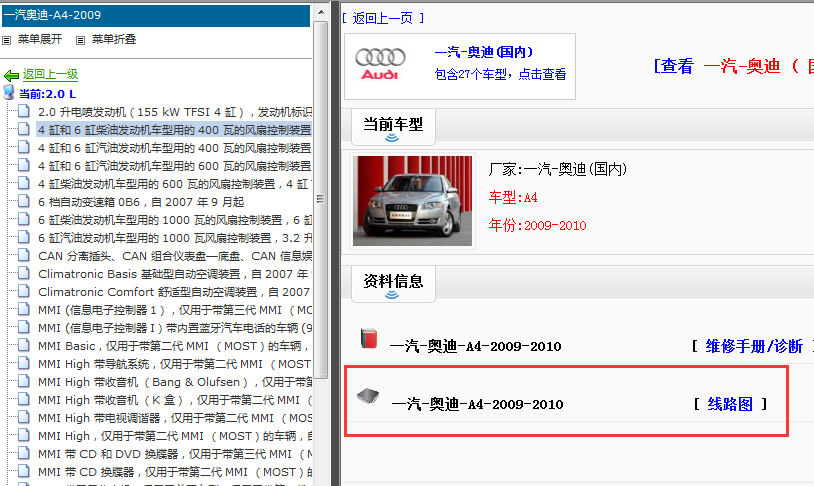
Task: Open MMI Basic 第二代 MMI entry
Action: coord(174,346)
